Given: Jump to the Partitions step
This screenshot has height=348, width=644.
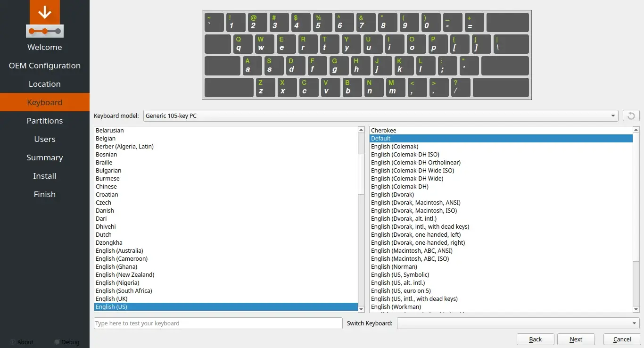Looking at the screenshot, I should click(x=45, y=121).
